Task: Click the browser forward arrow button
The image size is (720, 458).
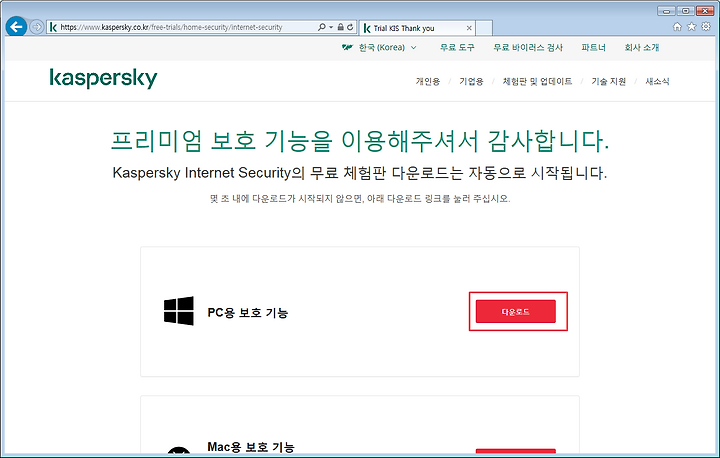Action: point(37,27)
